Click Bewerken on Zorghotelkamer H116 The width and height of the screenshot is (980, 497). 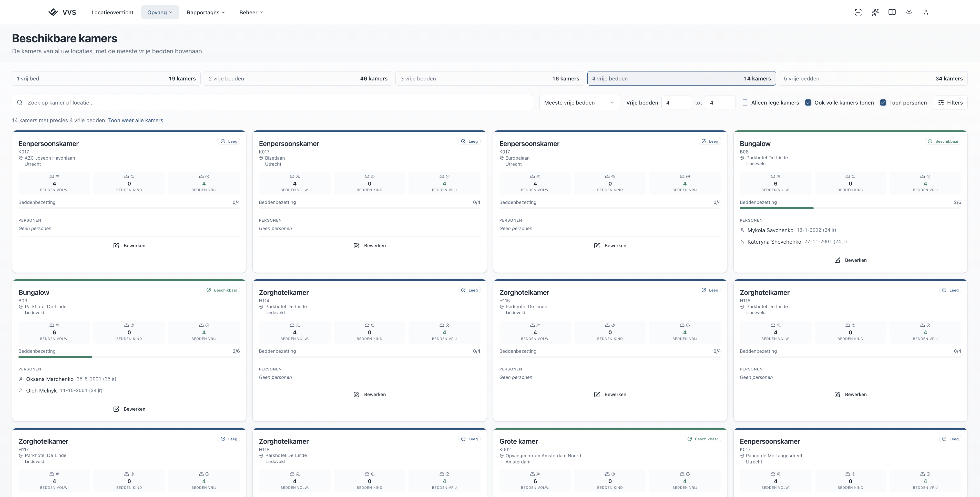point(850,394)
